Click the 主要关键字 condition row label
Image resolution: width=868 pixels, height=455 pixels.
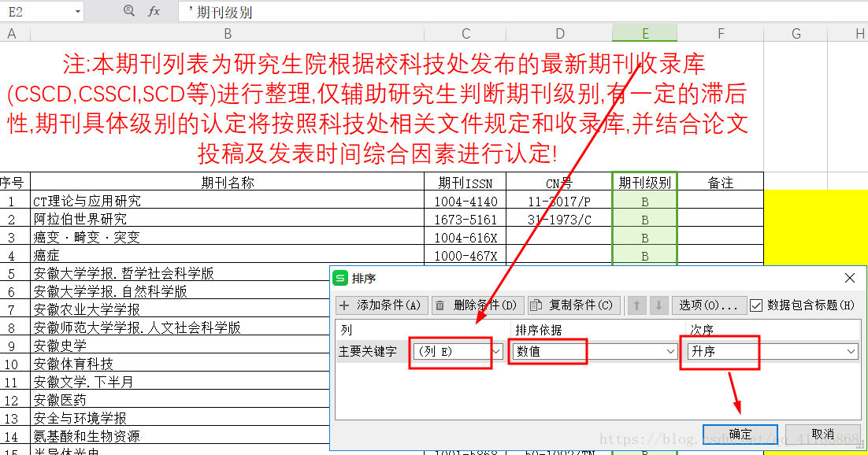368,352
